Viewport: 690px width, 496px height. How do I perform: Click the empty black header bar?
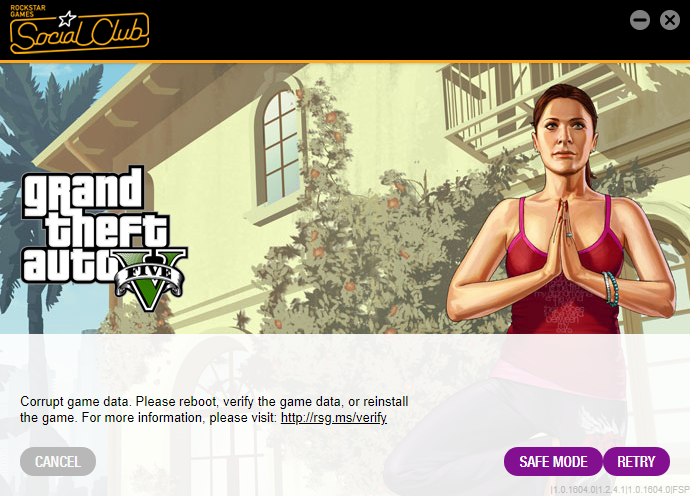click(x=387, y=29)
